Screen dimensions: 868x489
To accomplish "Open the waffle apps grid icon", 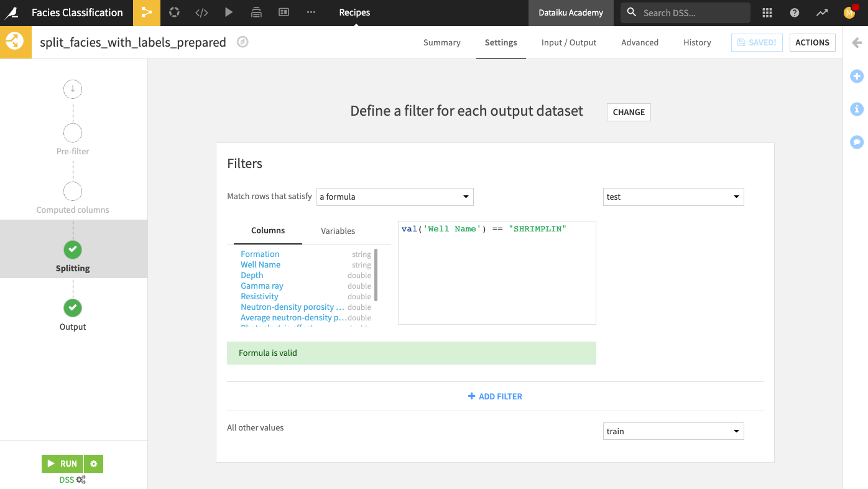I will (x=767, y=12).
